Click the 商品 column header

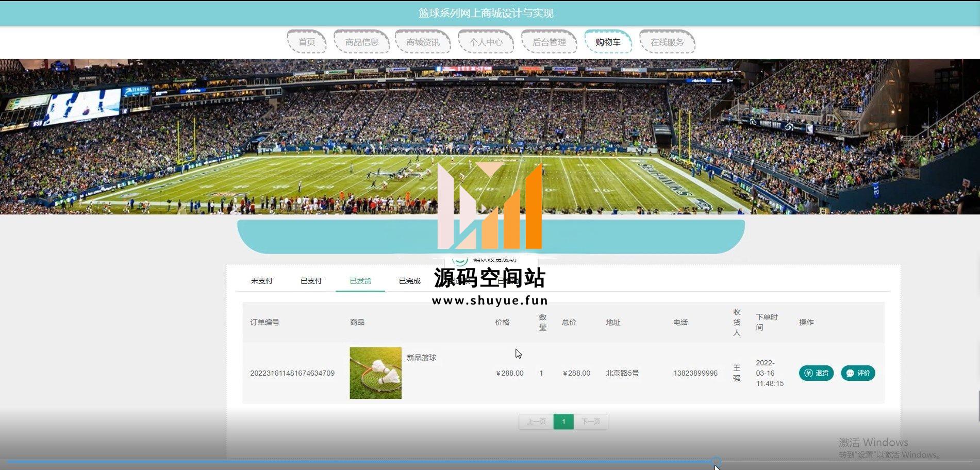coord(357,322)
